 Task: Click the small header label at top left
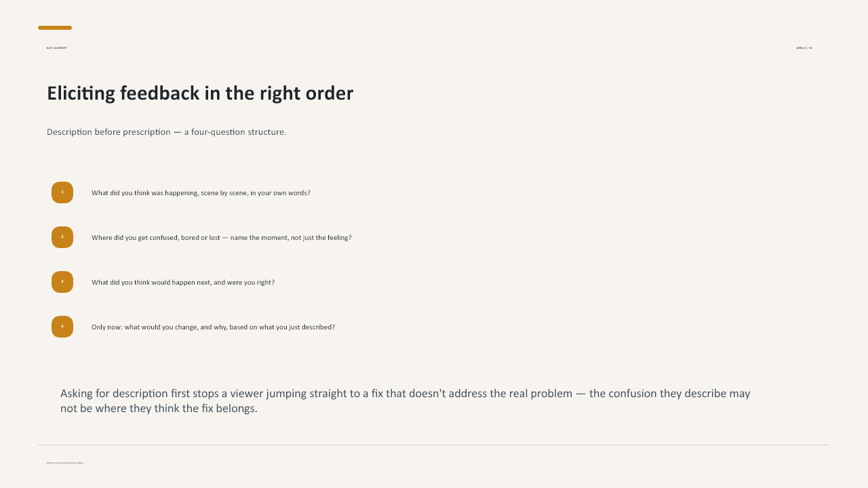pos(56,48)
